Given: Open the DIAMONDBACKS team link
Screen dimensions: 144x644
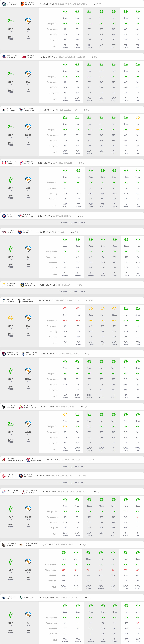Looking at the screenshot, I should tap(15, 461).
